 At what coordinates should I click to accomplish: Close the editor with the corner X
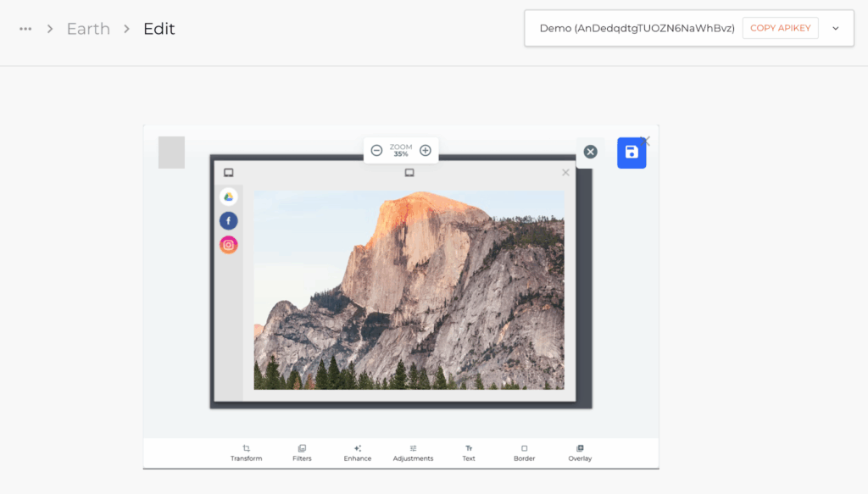point(645,141)
